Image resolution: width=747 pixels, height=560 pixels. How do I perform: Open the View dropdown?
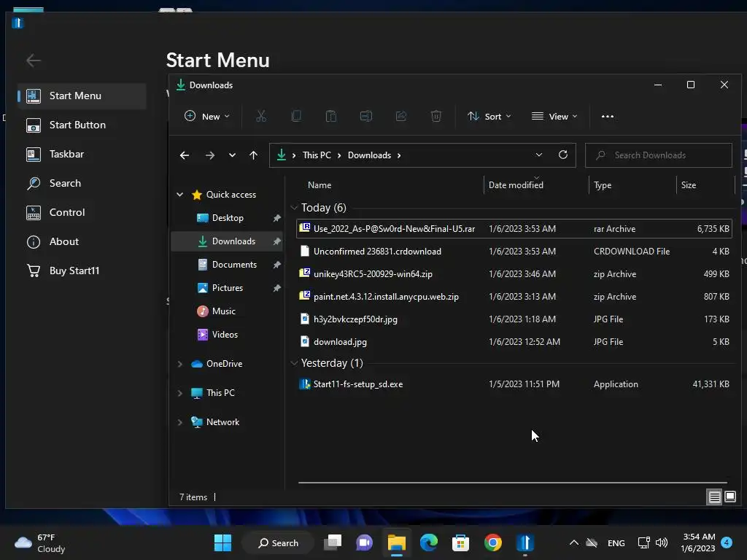click(x=554, y=116)
